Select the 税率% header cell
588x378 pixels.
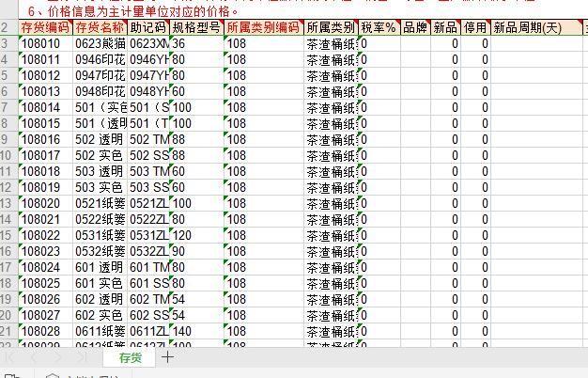[x=379, y=27]
